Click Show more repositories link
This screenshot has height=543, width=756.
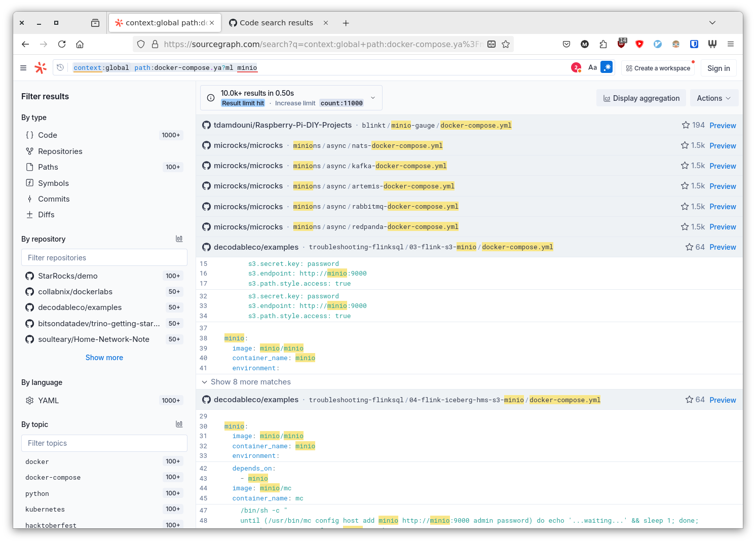pyautogui.click(x=104, y=358)
